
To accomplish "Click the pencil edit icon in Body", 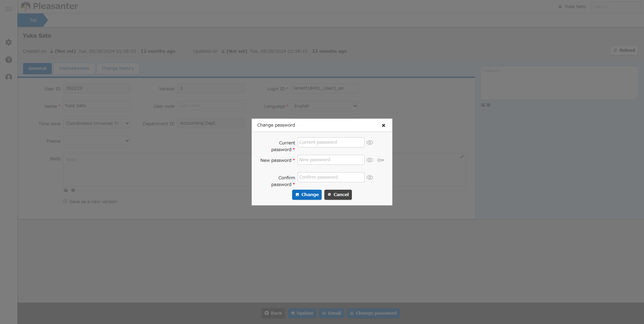I will (462, 157).
